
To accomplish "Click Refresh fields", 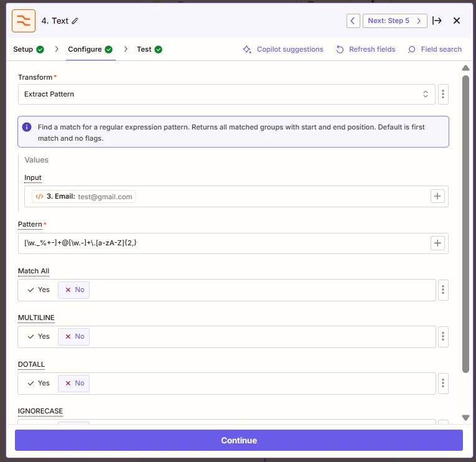I will click(x=365, y=49).
